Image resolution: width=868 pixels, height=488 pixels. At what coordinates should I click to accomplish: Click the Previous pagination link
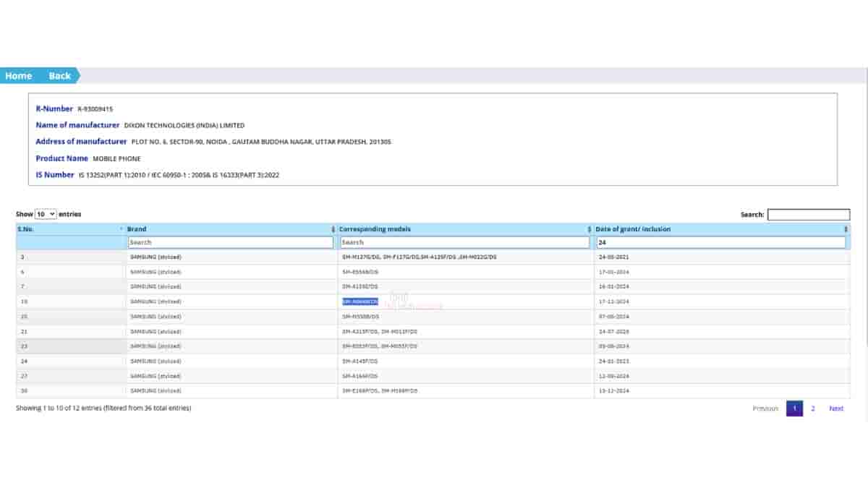[765, 408]
